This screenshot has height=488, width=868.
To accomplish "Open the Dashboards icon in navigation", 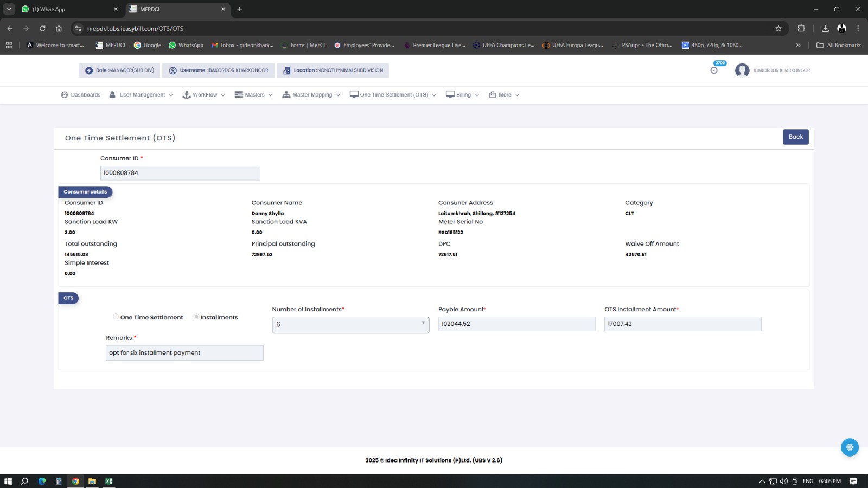I will 65,95.
